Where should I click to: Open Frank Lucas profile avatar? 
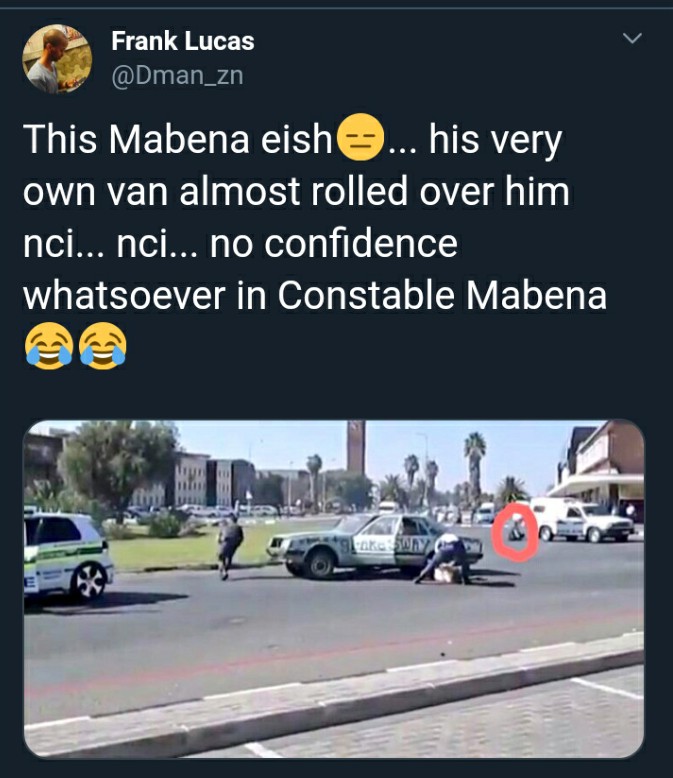point(57,59)
